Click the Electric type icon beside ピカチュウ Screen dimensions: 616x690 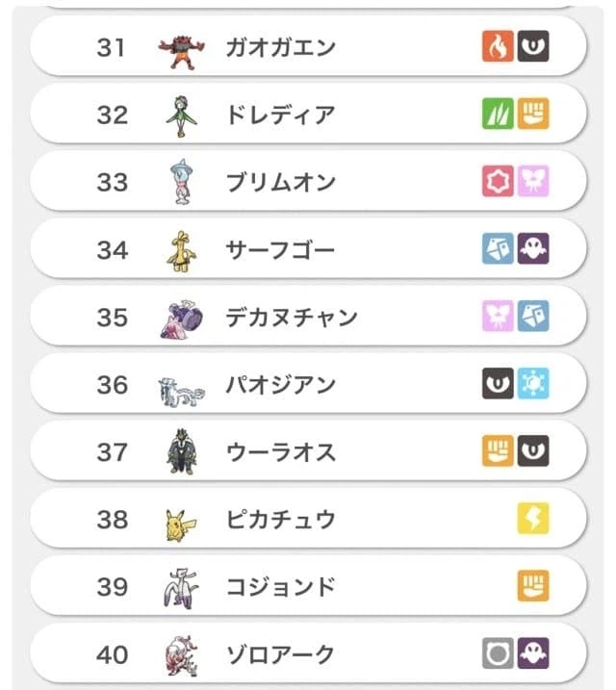(533, 520)
